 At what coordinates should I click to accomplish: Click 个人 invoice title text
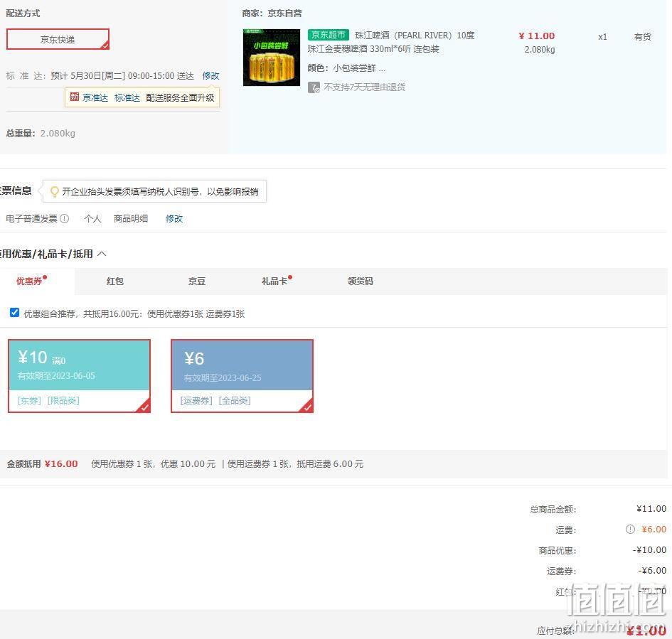(x=93, y=219)
